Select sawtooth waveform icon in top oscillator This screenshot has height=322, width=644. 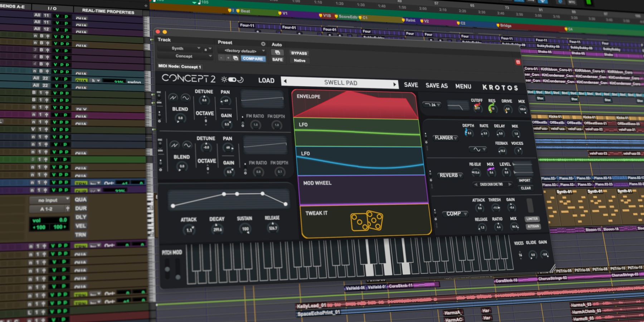click(173, 97)
